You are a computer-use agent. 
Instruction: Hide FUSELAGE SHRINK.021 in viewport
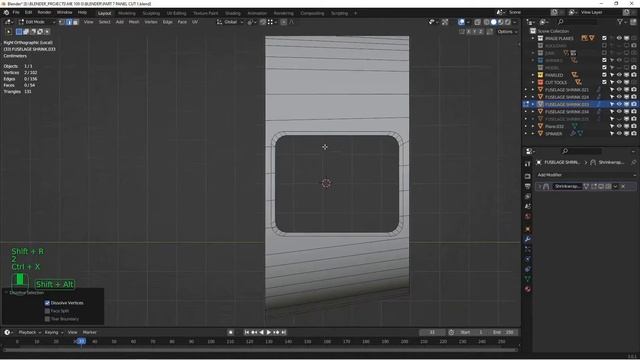click(x=619, y=89)
